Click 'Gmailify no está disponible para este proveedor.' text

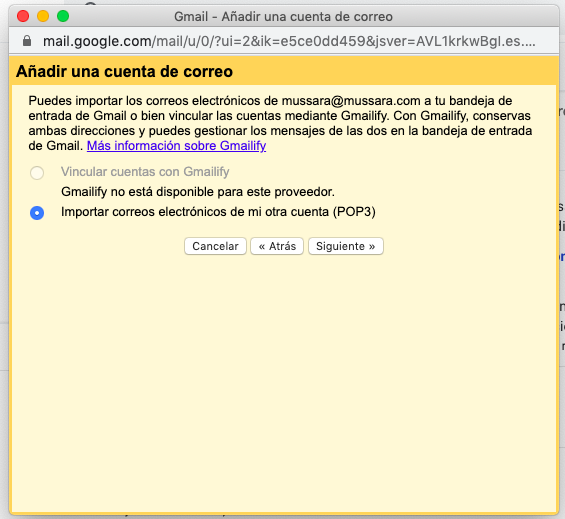[198, 192]
